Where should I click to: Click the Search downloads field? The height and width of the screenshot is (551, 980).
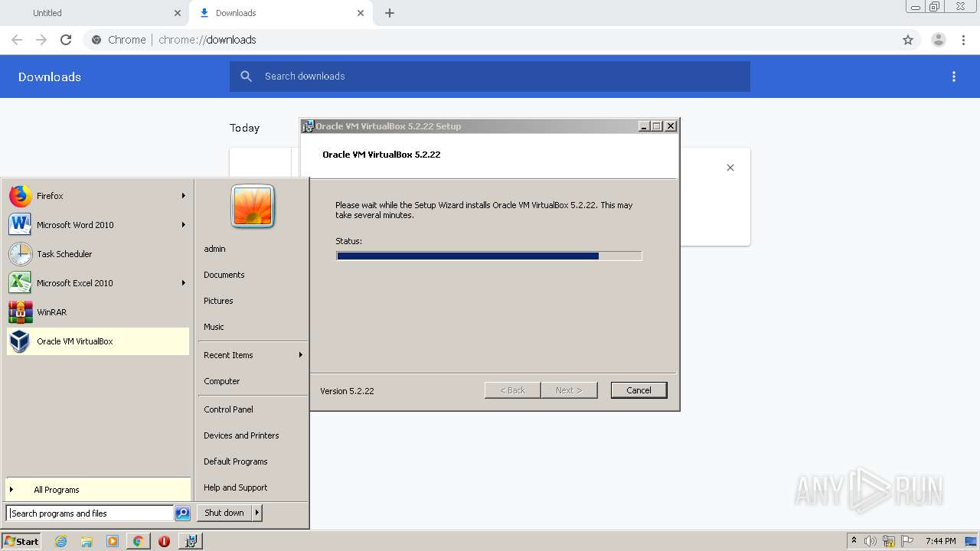(490, 77)
